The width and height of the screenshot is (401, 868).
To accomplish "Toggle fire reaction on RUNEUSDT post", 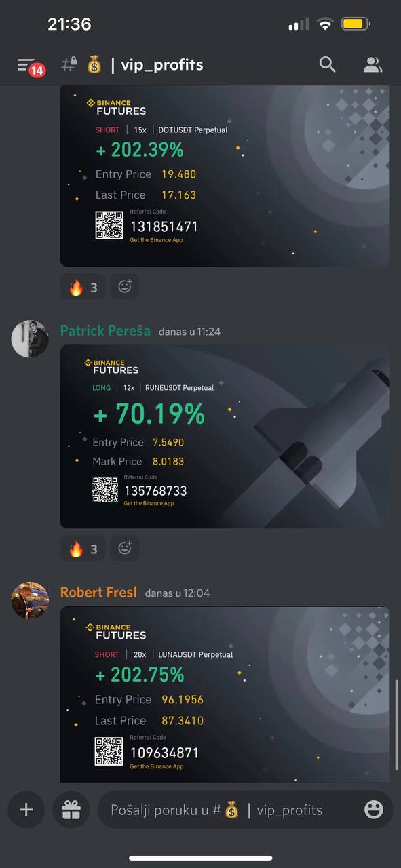I will (83, 548).
